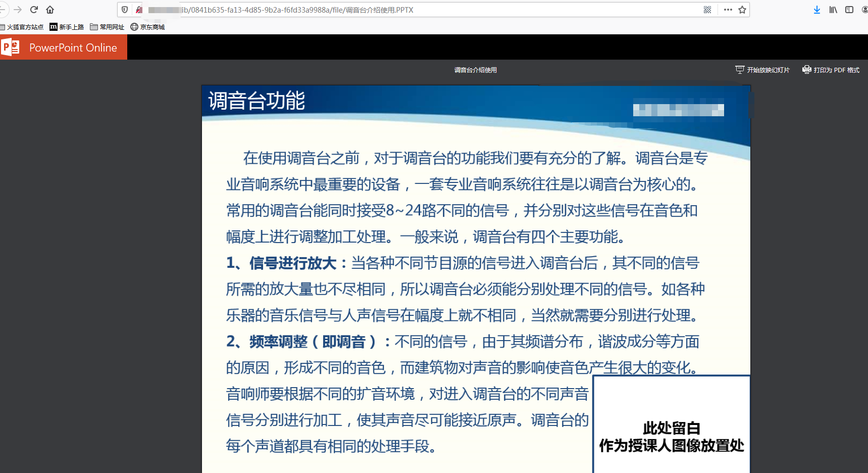Click the forward navigation arrow

tap(18, 10)
